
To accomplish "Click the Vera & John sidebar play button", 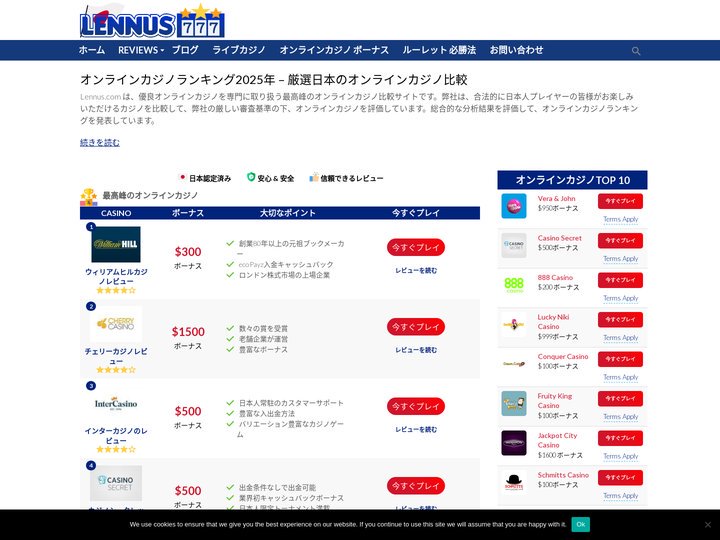I will (620, 201).
